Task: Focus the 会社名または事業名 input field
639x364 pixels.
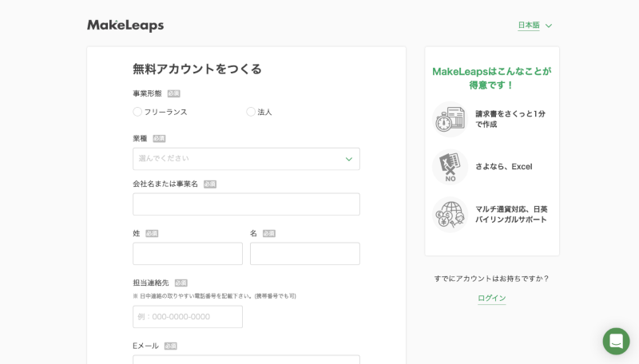Action: [246, 204]
